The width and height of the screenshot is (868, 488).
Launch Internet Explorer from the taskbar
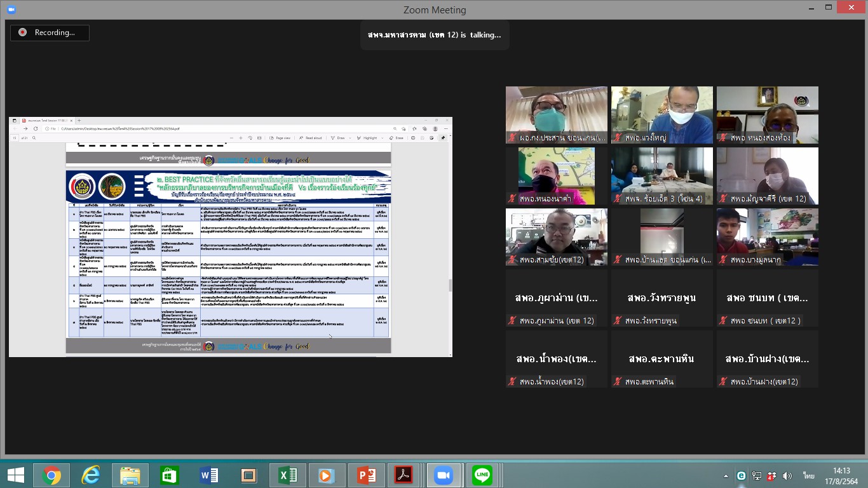click(x=92, y=475)
